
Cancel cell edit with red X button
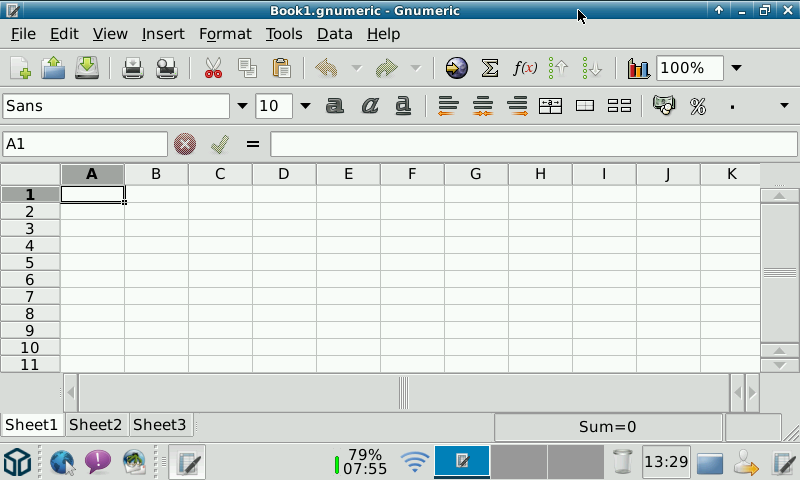coord(185,144)
